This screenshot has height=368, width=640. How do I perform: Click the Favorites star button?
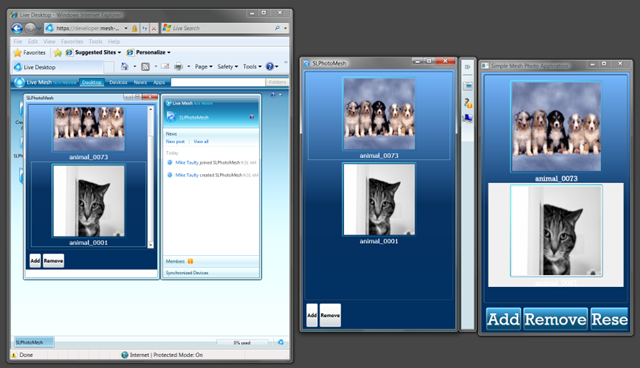[x=29, y=53]
